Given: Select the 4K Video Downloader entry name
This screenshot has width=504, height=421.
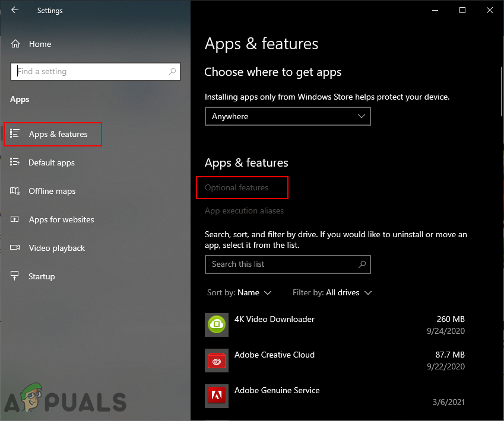Looking at the screenshot, I should 274,319.
